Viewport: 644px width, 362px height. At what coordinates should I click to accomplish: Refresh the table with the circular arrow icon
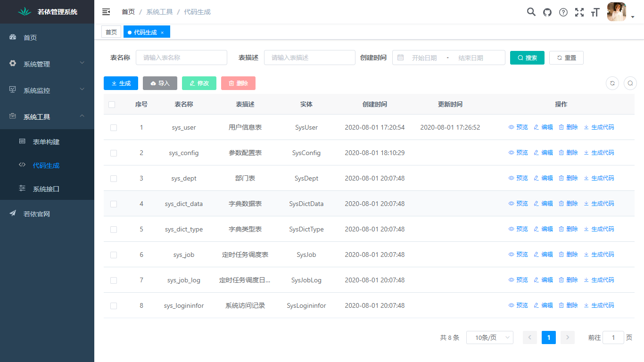[612, 83]
